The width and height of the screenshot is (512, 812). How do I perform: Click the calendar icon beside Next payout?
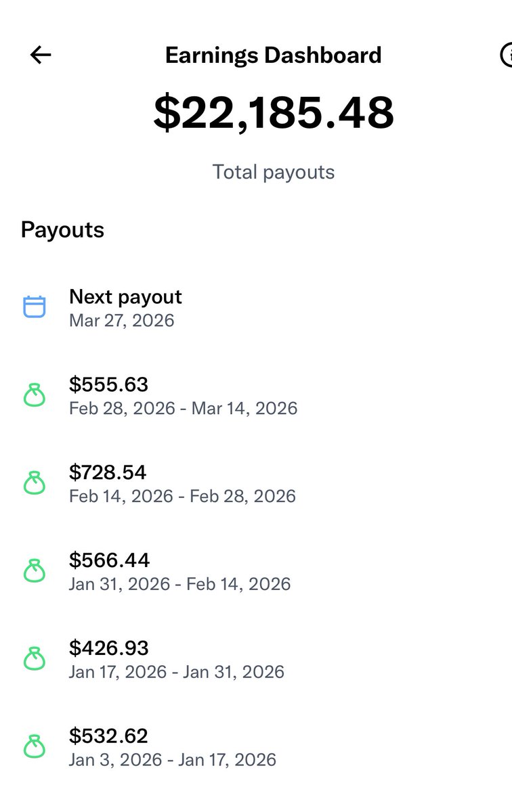click(35, 307)
